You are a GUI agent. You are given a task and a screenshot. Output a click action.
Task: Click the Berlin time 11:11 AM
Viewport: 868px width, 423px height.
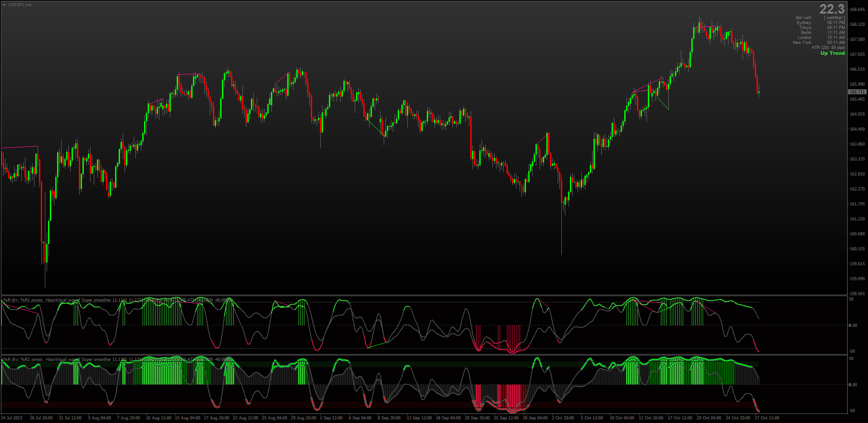pyautogui.click(x=836, y=33)
